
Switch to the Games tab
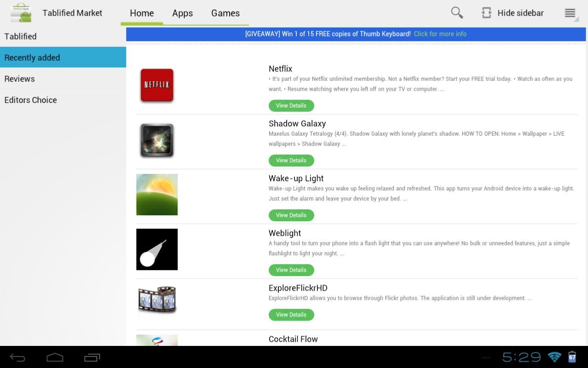225,13
